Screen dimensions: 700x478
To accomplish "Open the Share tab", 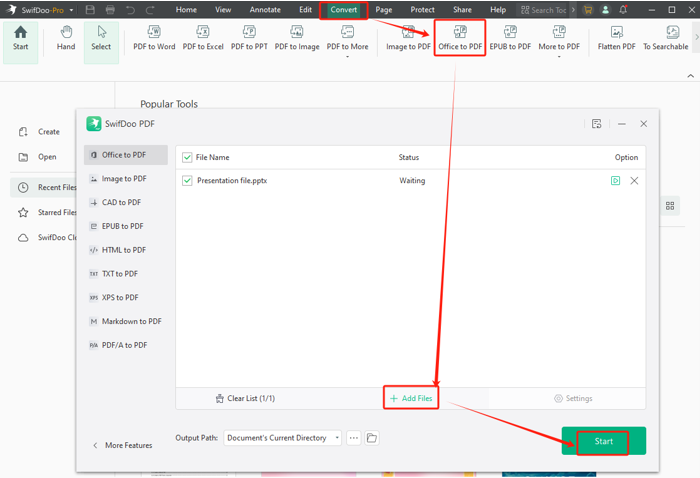I will click(x=462, y=9).
